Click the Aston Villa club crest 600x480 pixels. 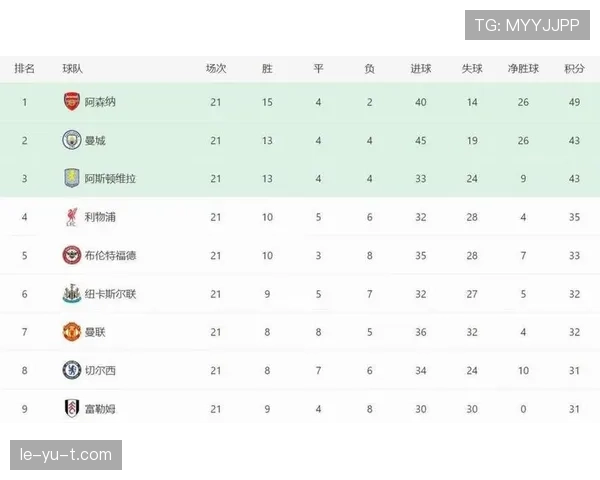[71, 178]
